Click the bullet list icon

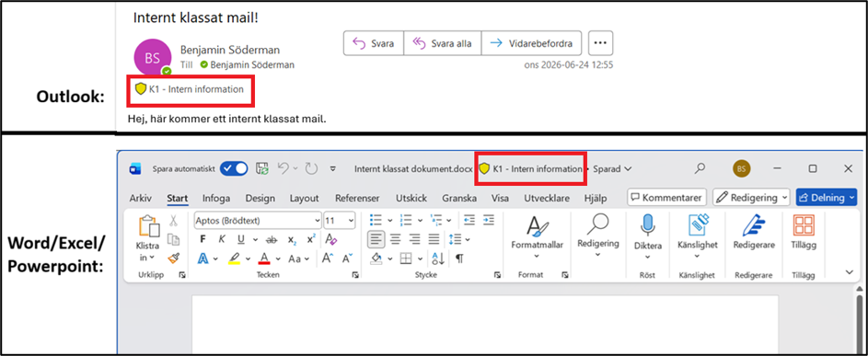click(376, 220)
